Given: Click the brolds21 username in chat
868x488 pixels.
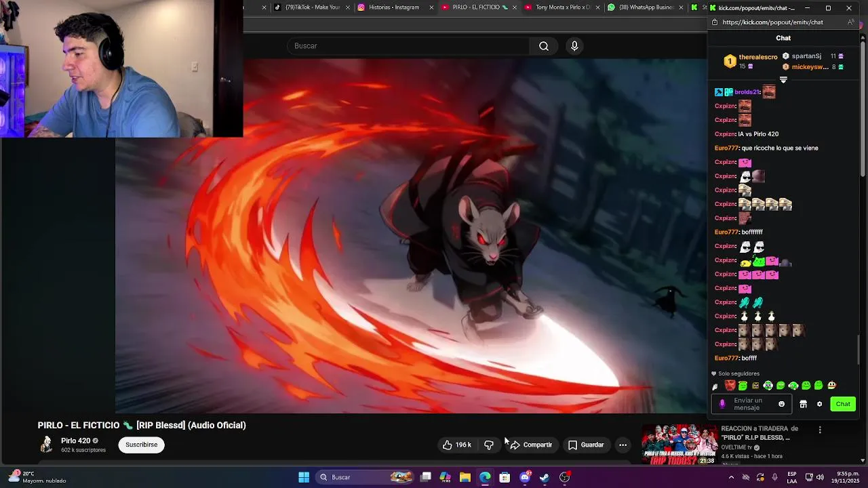Looking at the screenshot, I should pos(747,92).
